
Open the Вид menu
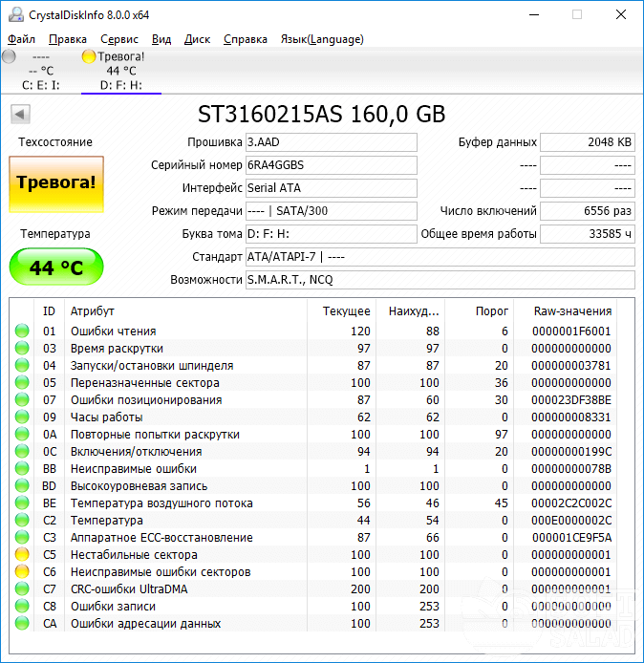pos(161,39)
